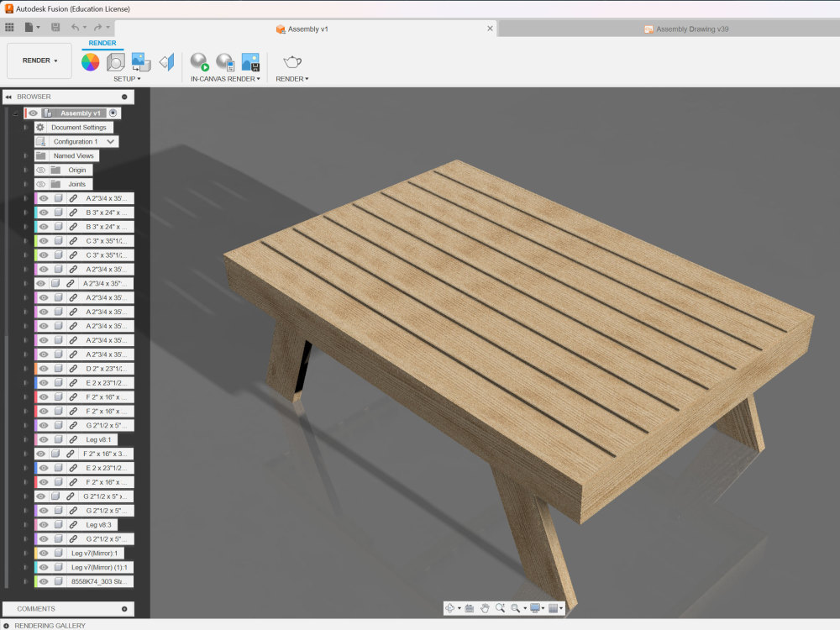Select the Pan hand tool
Viewport: 840px width, 630px height.
point(485,608)
